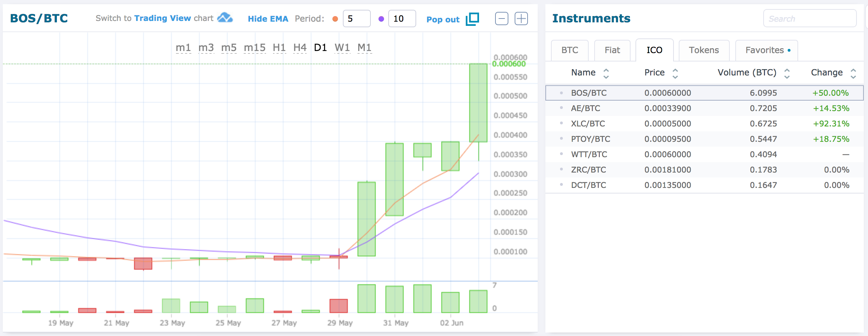Viewport: 868px width, 336px height.
Task: Select the ICO instruments tab
Action: tap(654, 50)
